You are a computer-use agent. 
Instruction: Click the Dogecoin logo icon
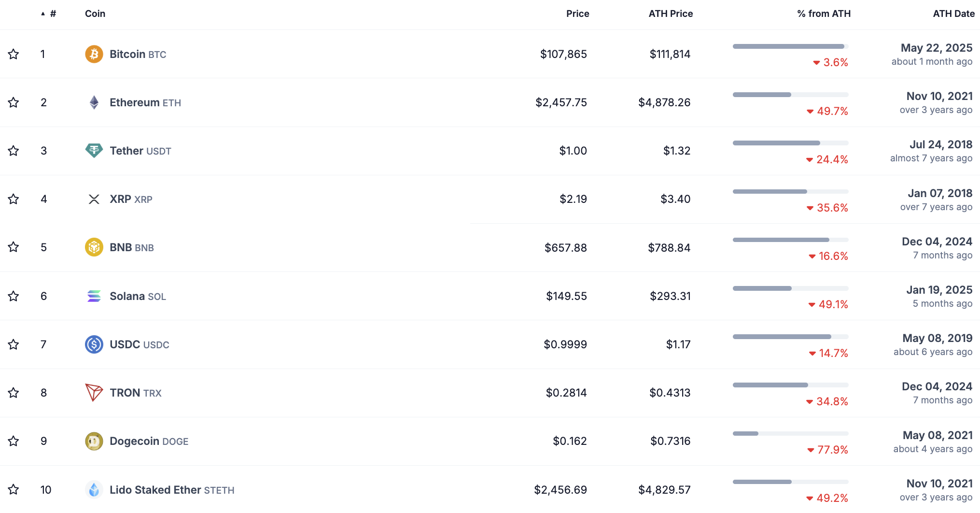[x=94, y=441]
